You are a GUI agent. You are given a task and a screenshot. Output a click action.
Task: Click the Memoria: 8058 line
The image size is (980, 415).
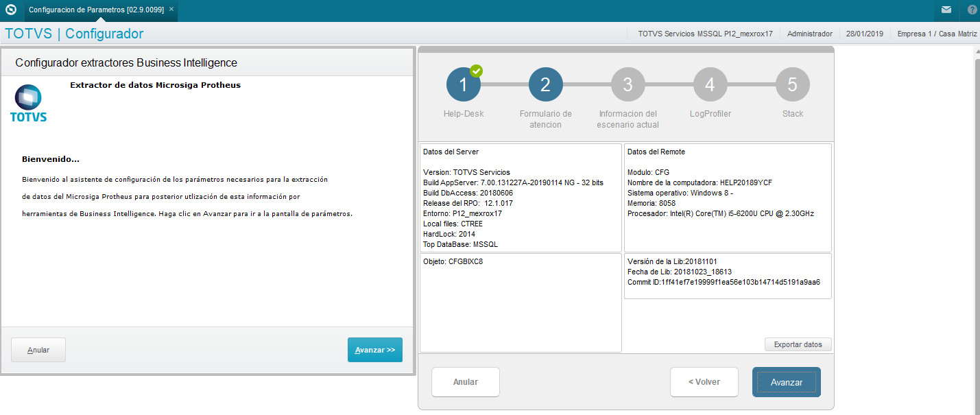(652, 203)
